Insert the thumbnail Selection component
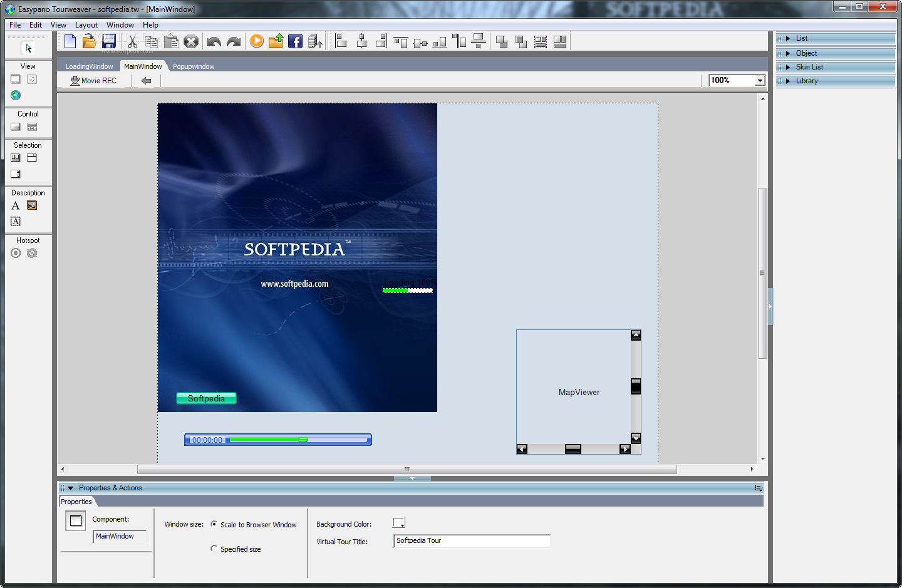This screenshot has width=902, height=588. coord(16,158)
